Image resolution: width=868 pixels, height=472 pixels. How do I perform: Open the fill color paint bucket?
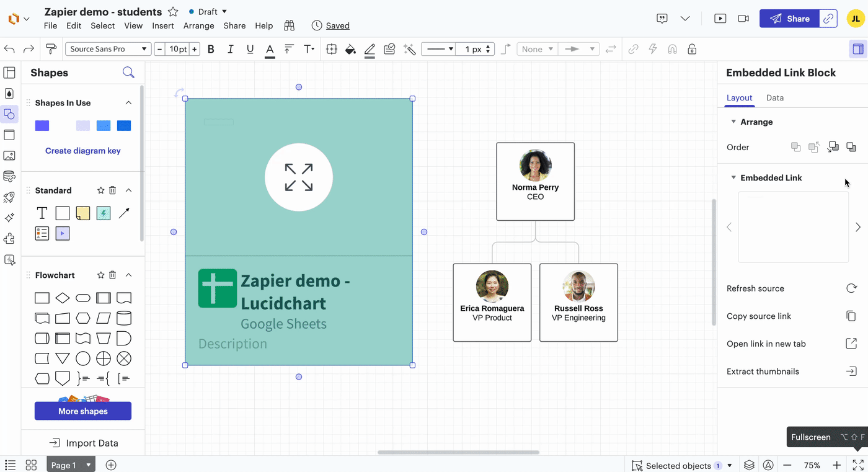(350, 49)
